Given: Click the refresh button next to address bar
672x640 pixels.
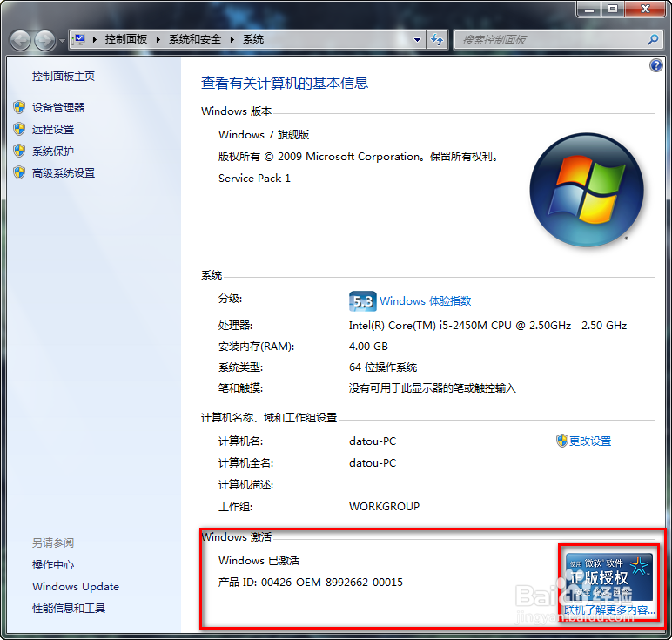Looking at the screenshot, I should click(x=437, y=40).
